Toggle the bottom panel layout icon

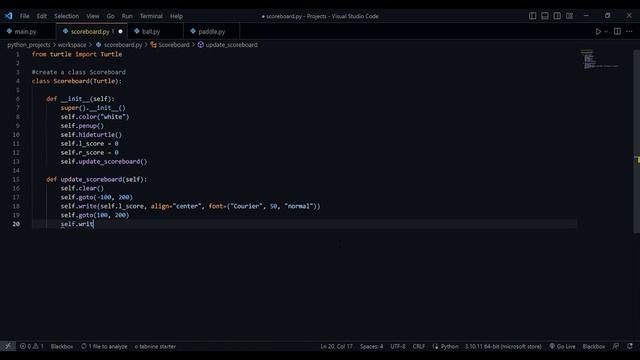coord(545,16)
